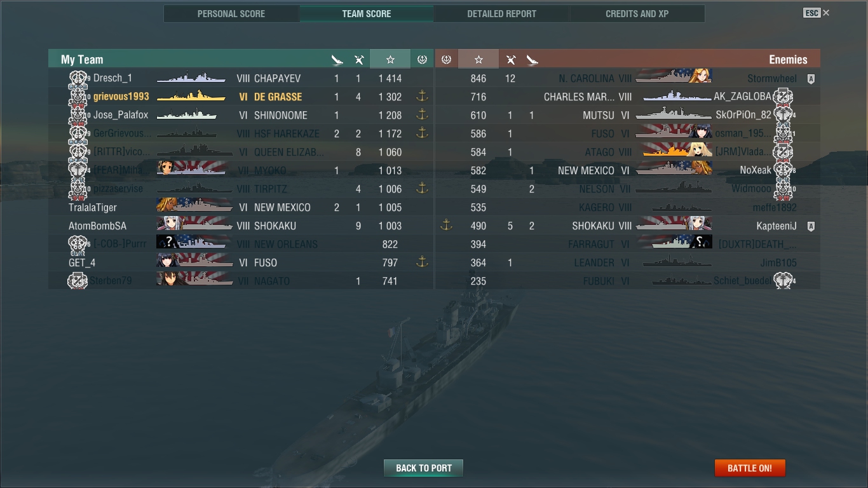Click the ships destroyed icon in Enemies header
Viewport: 868px width, 488px height.
click(532, 60)
